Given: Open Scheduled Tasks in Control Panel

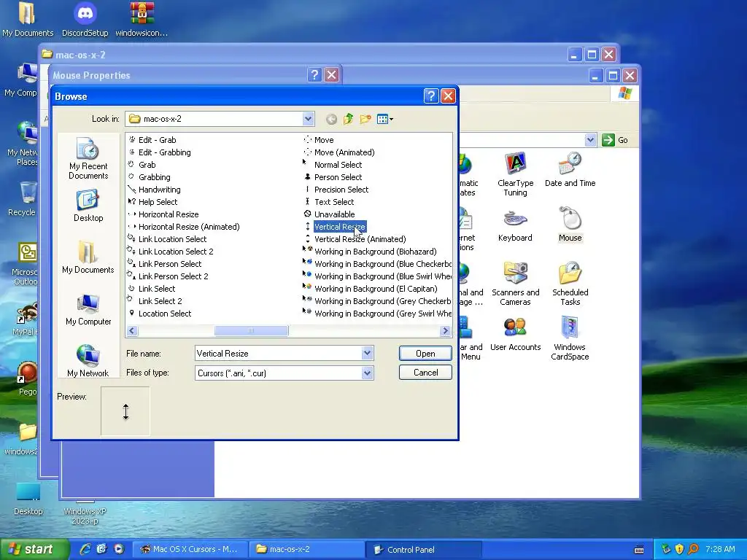Looking at the screenshot, I should (x=570, y=284).
